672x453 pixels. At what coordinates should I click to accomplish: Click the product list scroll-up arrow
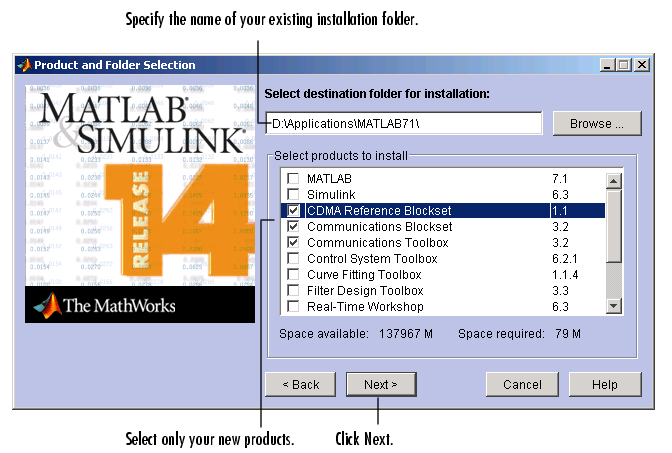click(614, 181)
